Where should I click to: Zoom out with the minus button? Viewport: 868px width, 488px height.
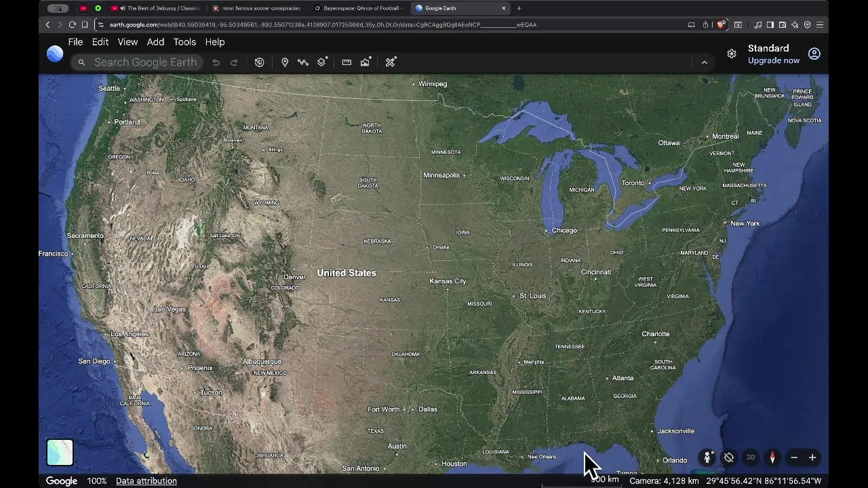pos(794,457)
